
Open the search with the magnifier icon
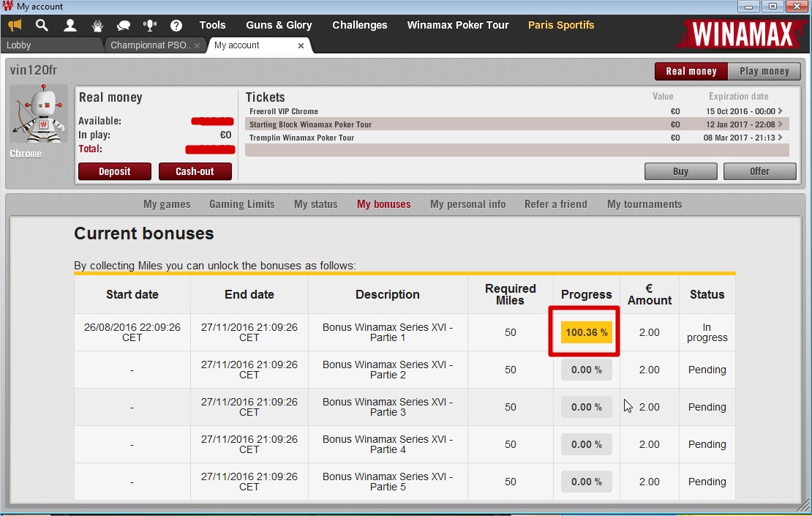point(42,24)
